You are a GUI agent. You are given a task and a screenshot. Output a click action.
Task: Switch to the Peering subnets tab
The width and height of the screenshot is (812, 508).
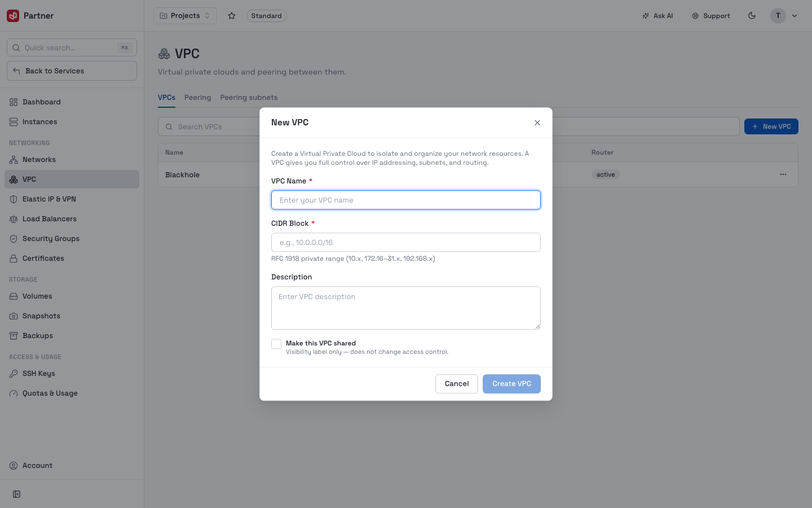[x=249, y=98]
